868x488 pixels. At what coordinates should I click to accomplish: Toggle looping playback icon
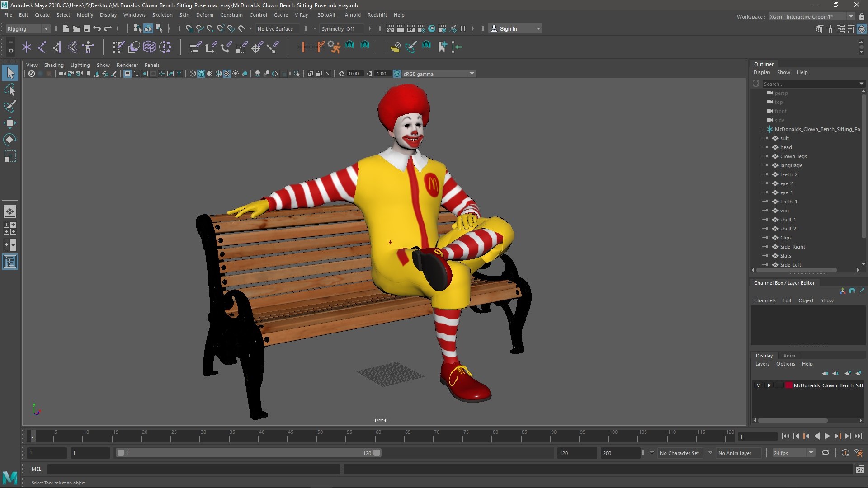point(826,453)
